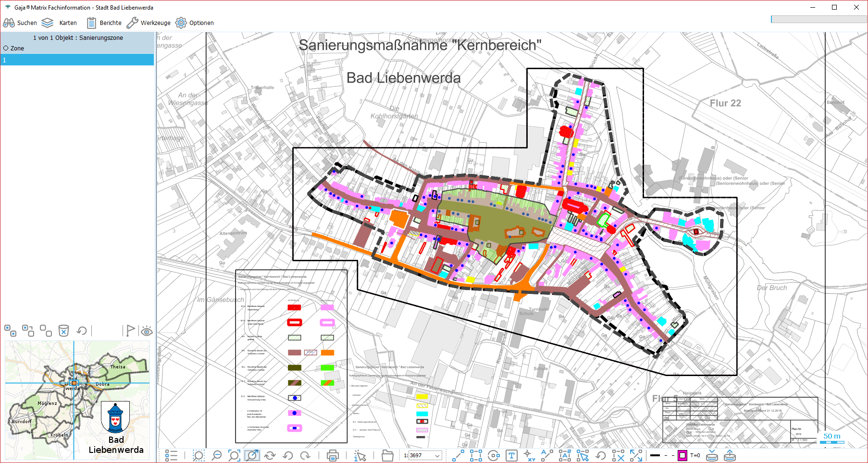Click the refresh map view icon
Image resolution: width=868 pixels, height=463 pixels.
coord(270,455)
